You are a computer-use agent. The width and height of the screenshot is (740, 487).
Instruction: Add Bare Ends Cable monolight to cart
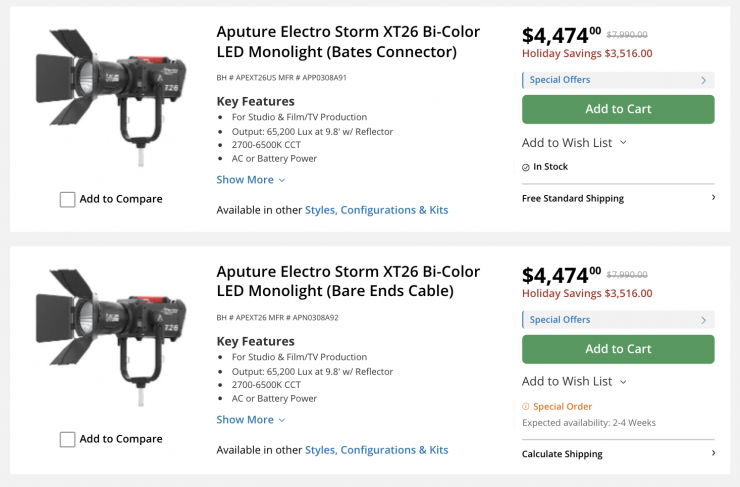point(618,349)
